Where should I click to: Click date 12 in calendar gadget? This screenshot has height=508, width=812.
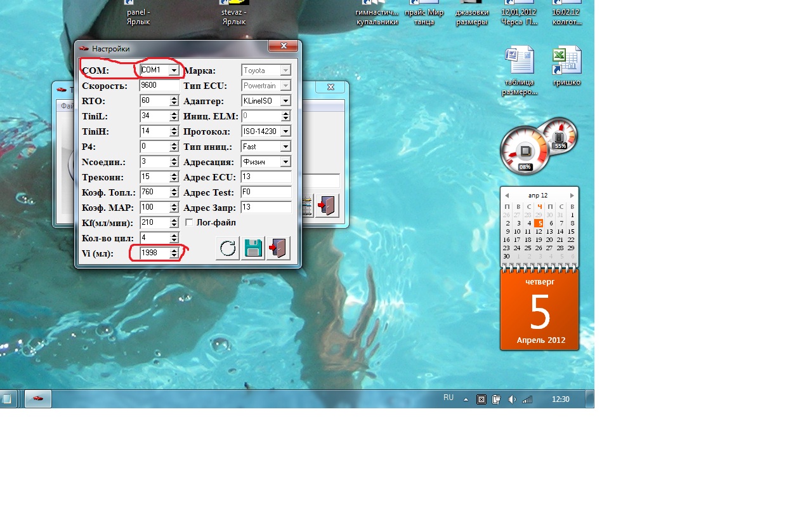coord(539,232)
